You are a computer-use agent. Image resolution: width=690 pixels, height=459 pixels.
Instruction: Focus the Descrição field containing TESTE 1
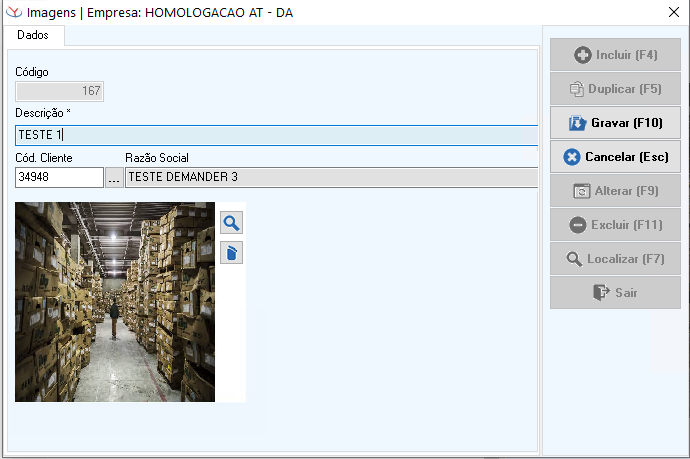tap(276, 135)
